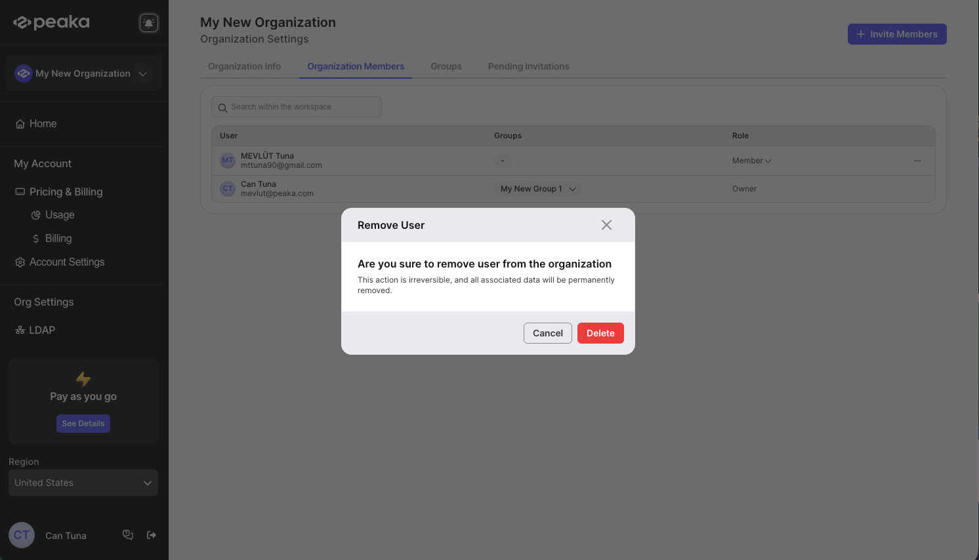Click the magnifier icon in the search field

pyautogui.click(x=222, y=107)
